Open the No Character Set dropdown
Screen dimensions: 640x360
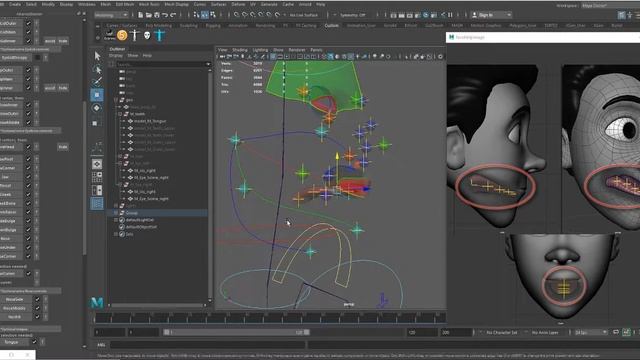point(502,333)
